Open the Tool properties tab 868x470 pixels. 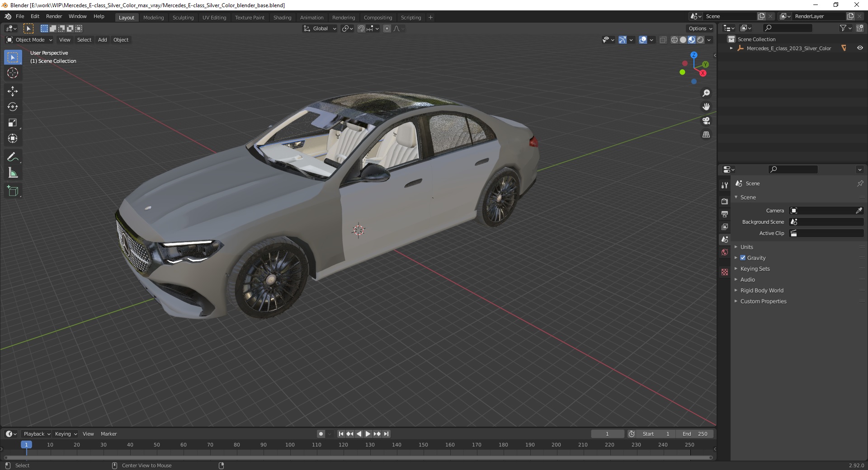coord(725,185)
